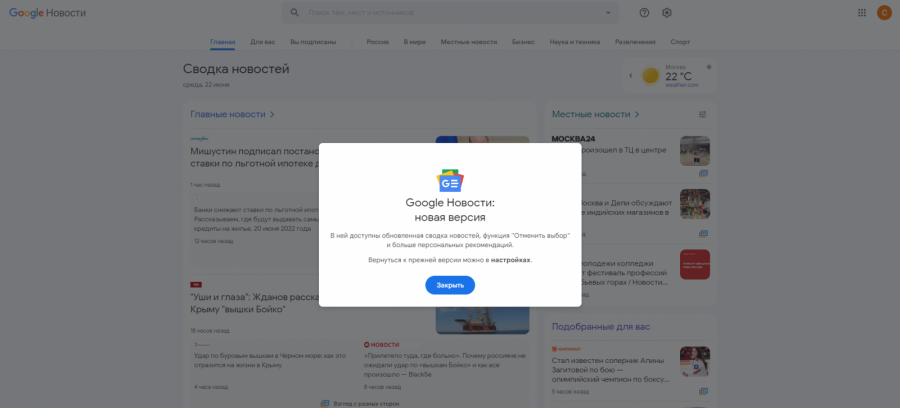Screen dimensions: 900x408
Task: Click the sunny weather icon
Action: click(x=651, y=76)
